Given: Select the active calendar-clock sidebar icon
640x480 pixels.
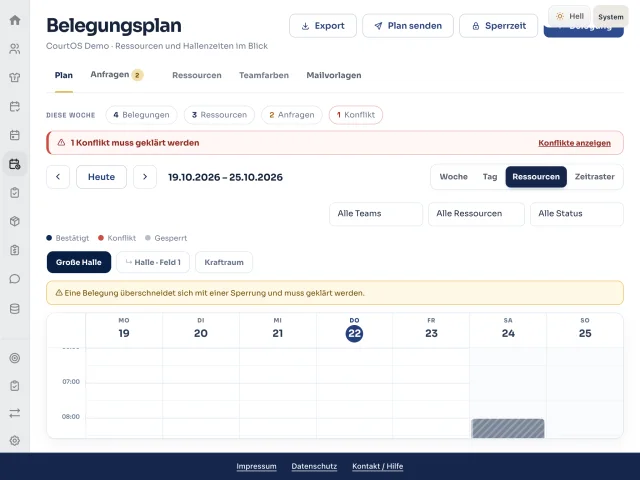Looking at the screenshot, I should (x=15, y=164).
